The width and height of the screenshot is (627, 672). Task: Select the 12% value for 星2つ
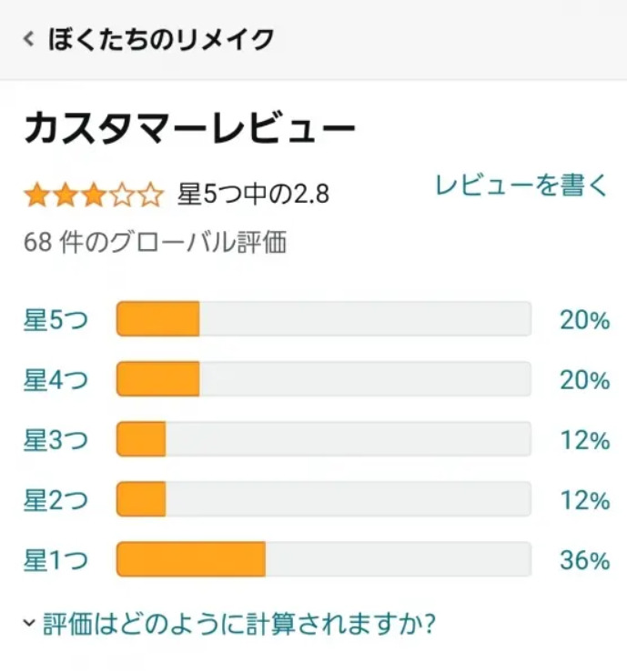coord(583,500)
